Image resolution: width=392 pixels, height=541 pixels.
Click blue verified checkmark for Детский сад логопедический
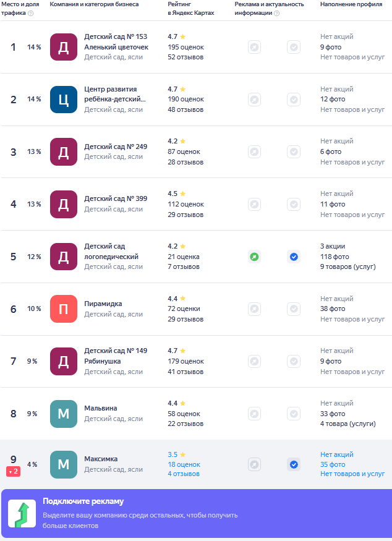[x=294, y=257]
